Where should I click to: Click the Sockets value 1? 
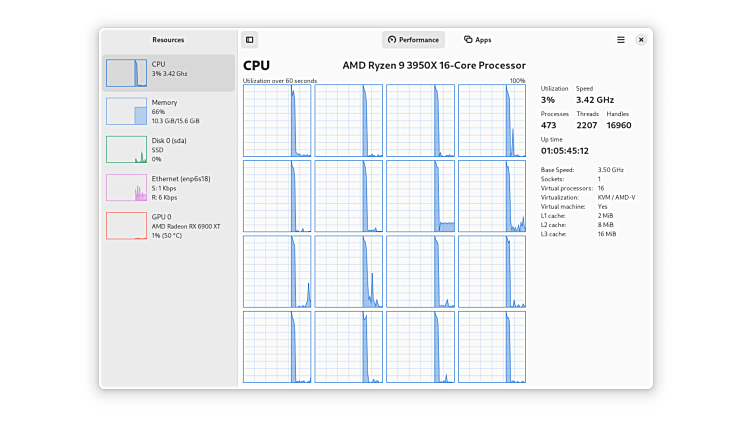[599, 179]
